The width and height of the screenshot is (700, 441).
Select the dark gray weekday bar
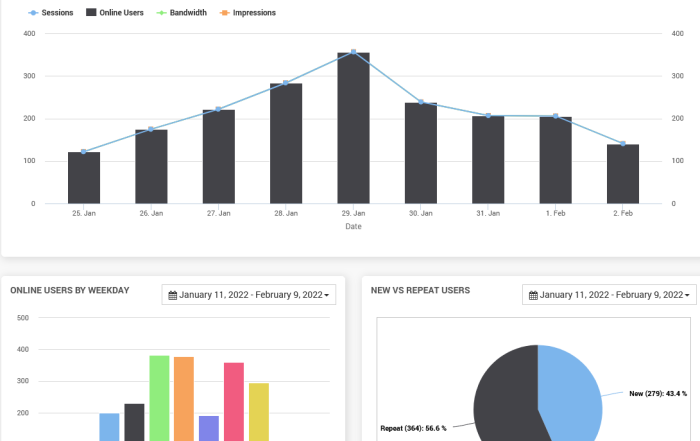pyautogui.click(x=134, y=422)
